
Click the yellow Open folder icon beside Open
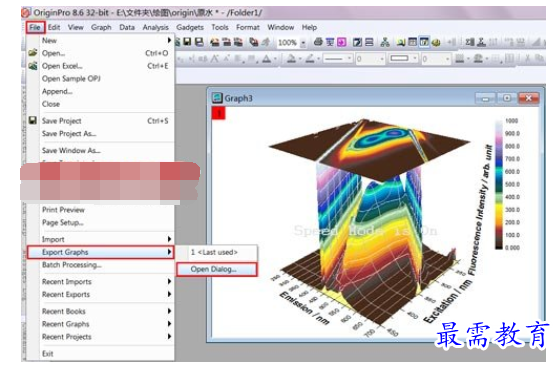click(33, 53)
